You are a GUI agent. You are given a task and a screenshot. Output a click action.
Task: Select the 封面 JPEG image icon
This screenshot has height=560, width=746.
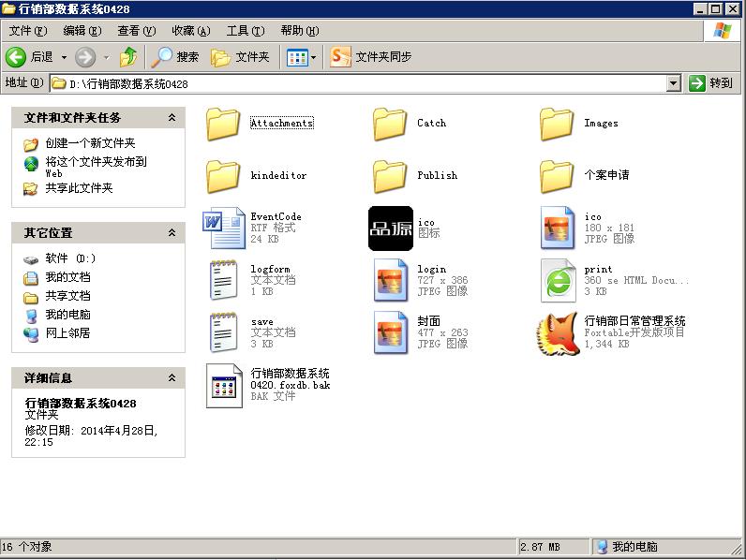point(391,332)
